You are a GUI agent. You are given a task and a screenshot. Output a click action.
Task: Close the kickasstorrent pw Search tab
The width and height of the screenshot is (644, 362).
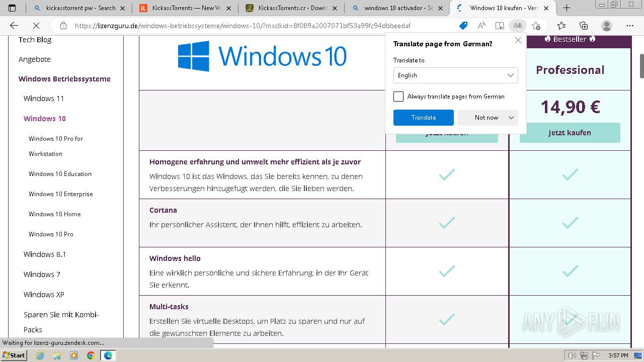click(x=123, y=8)
